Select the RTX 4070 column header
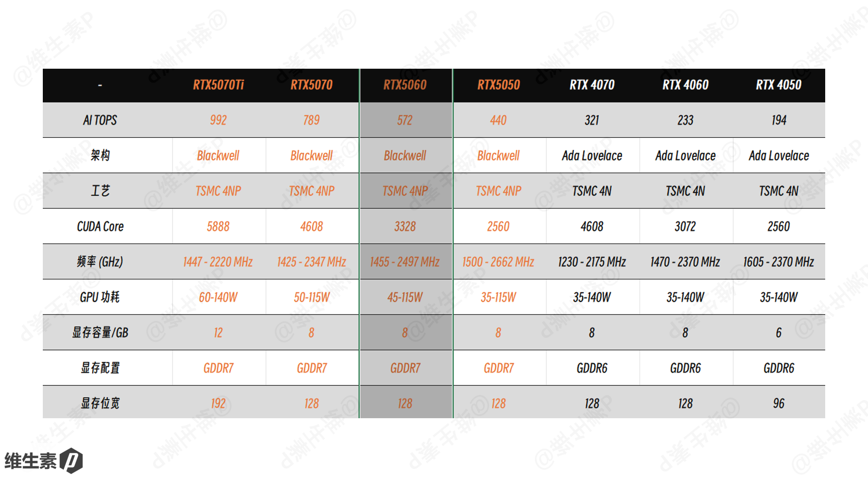 592,85
